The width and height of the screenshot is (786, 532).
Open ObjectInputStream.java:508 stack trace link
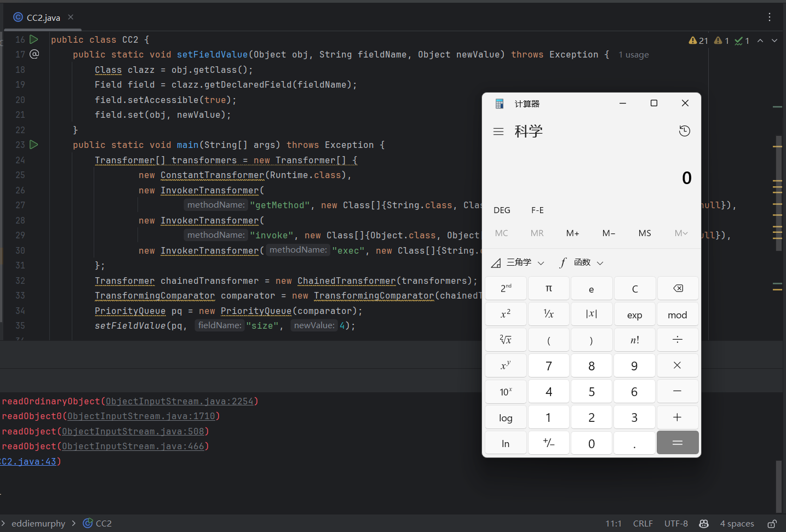(133, 432)
